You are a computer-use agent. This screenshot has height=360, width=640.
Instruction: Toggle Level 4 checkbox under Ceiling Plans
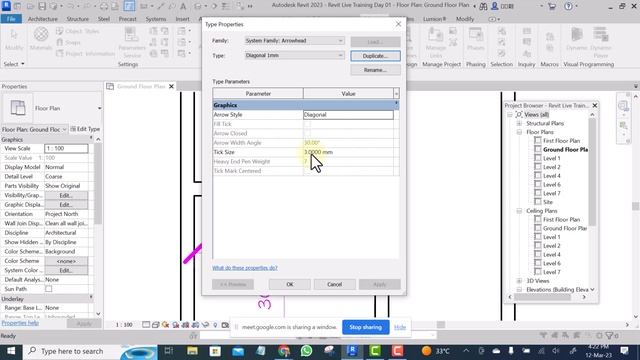click(x=538, y=254)
